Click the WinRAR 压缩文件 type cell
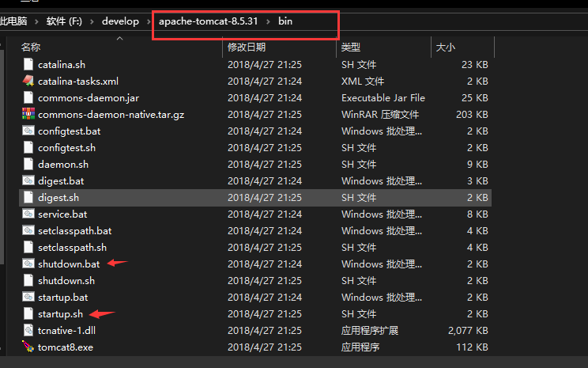This screenshot has width=588, height=368. [380, 114]
